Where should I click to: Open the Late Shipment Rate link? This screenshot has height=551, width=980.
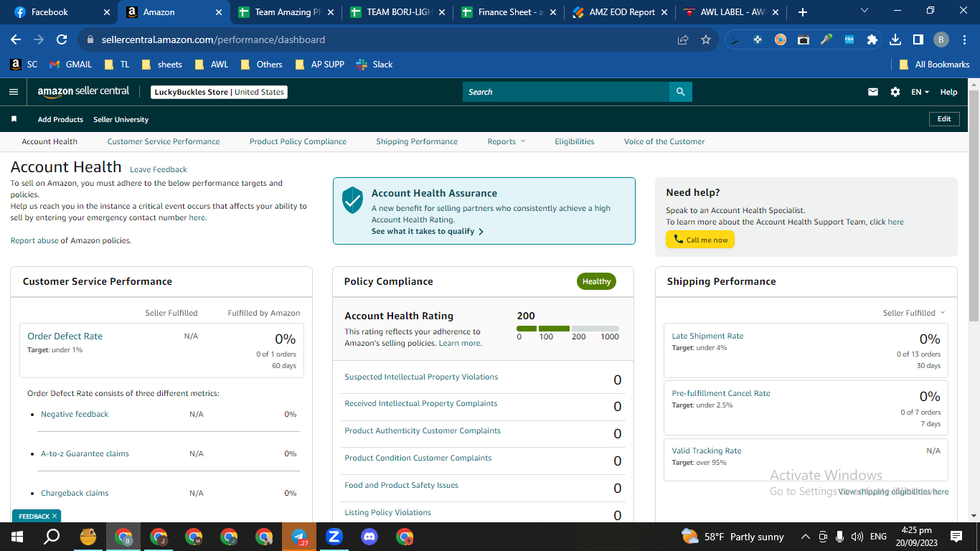pos(707,336)
